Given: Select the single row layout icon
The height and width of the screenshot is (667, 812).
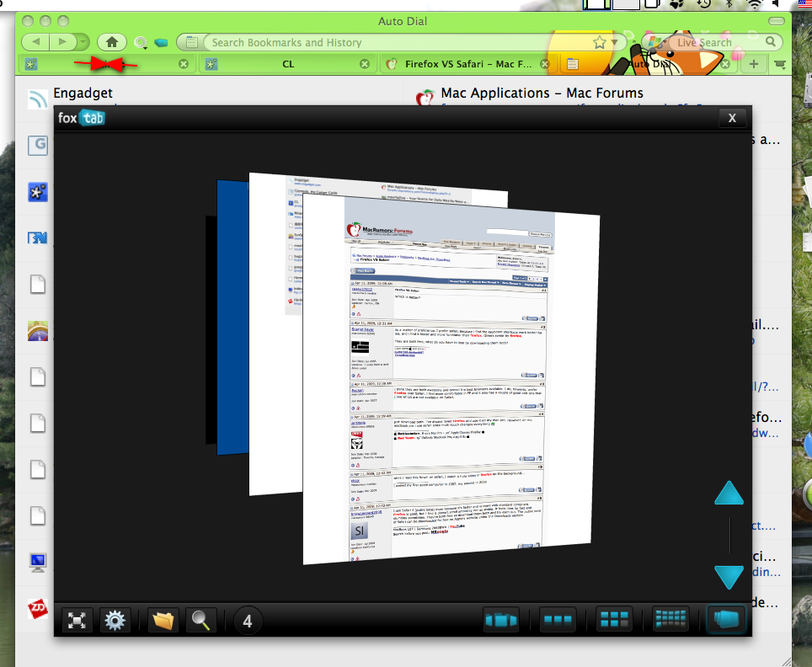Looking at the screenshot, I should tap(558, 619).
